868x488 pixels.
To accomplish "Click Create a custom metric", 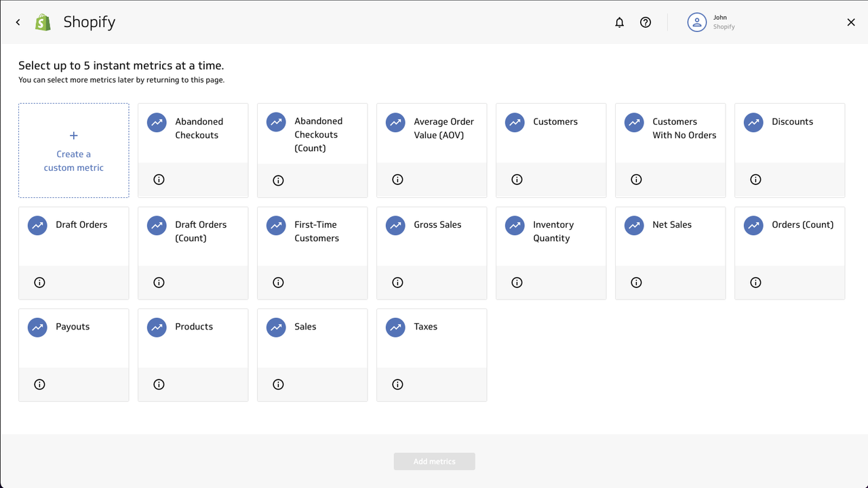I will (x=73, y=150).
